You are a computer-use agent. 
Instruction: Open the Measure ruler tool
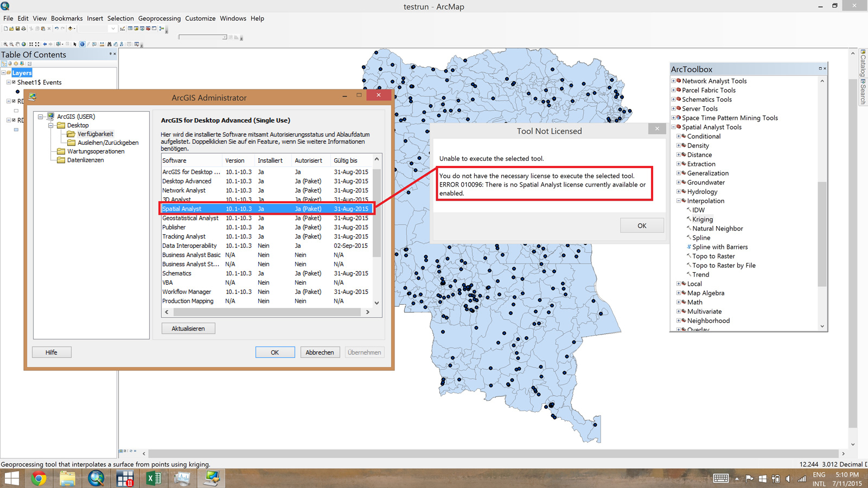coord(102,44)
